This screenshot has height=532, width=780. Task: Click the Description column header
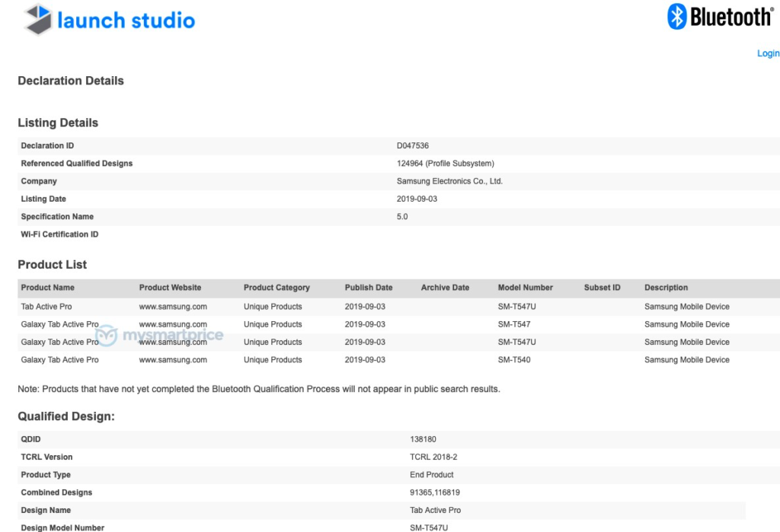coord(666,288)
